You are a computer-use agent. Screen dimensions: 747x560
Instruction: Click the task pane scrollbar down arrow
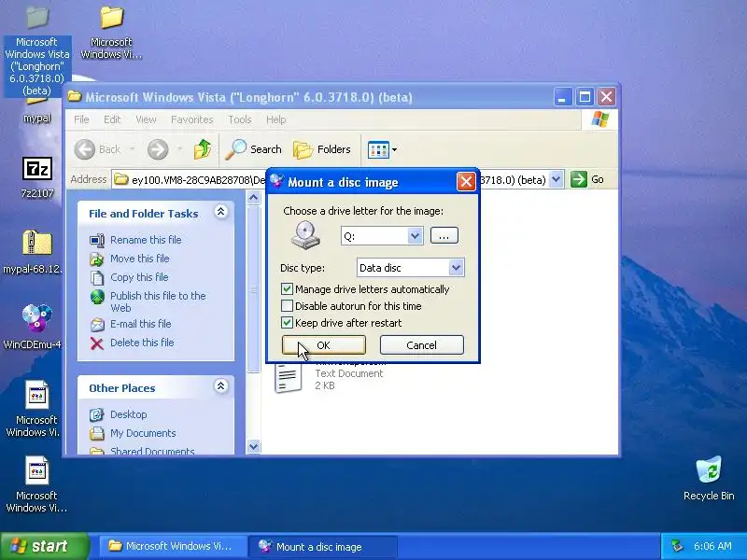tap(253, 447)
